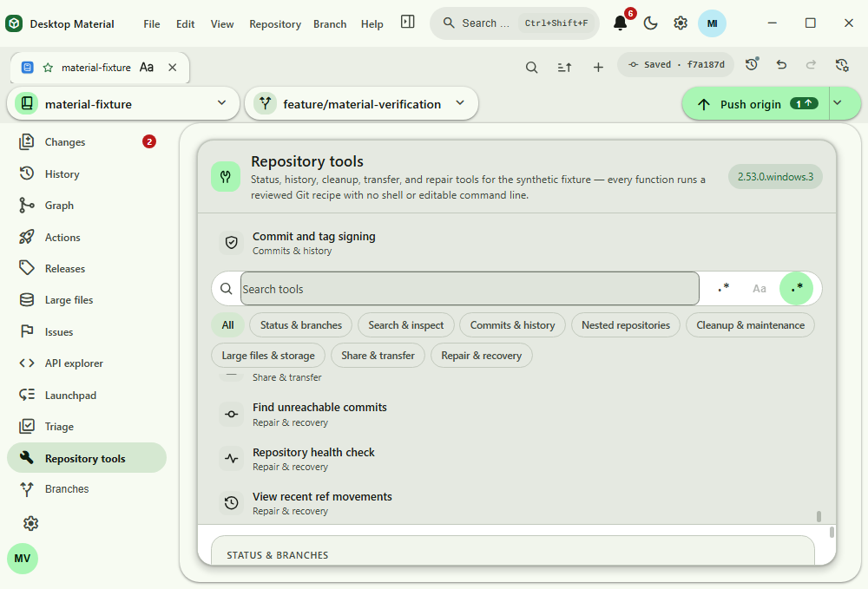Viewport: 868px width, 589px height.
Task: Star the material-fixture tab
Action: tap(48, 68)
